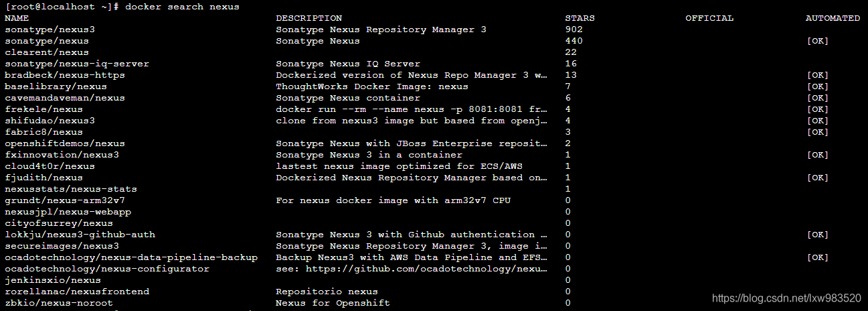
Task: Select the image name 'grundt/nexus-arm32v7'
Action: tap(65, 200)
